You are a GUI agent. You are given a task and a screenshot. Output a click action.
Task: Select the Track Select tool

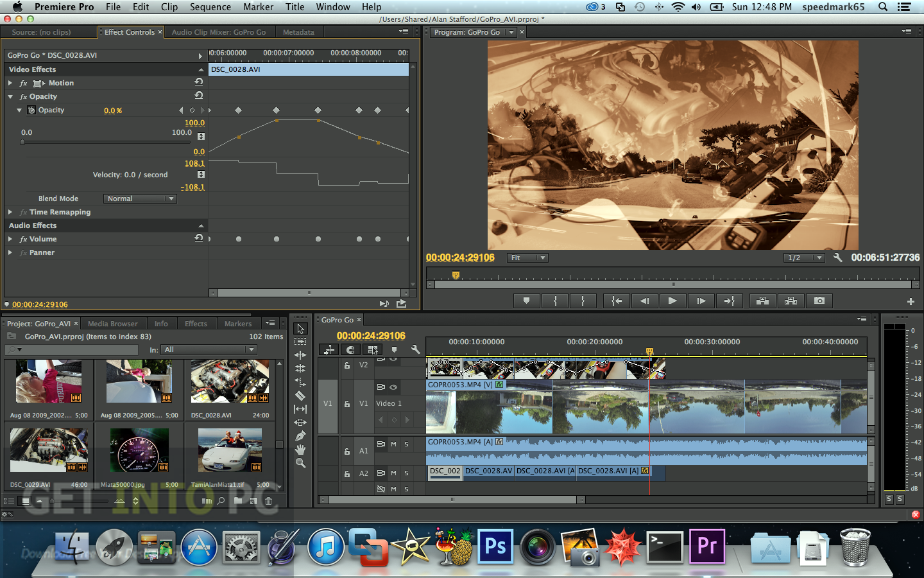click(300, 342)
